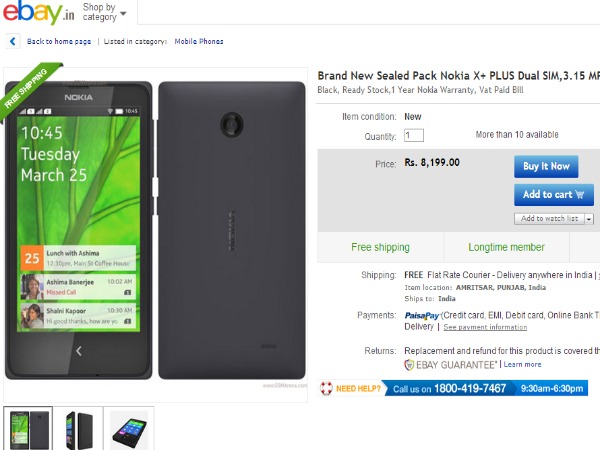
Task: Click the back arrow icon
Action: (x=13, y=41)
